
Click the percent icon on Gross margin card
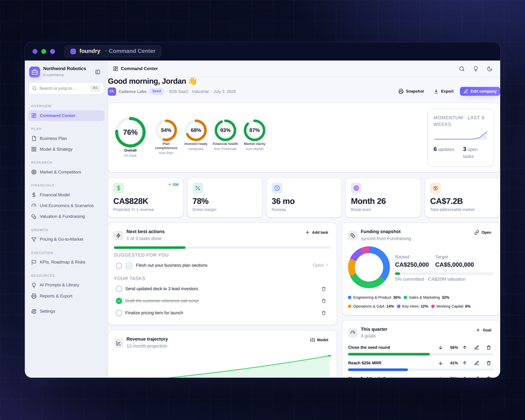(198, 188)
